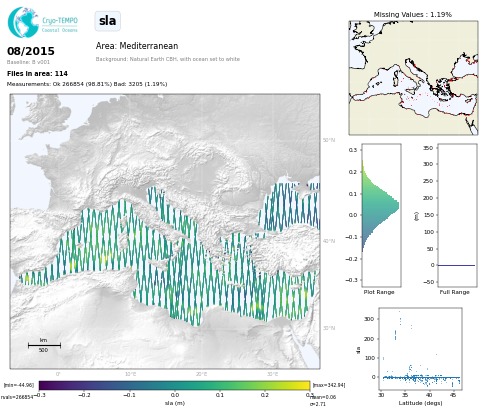Click the Adriatic Sea track data
Screen dimensions: 492x410
click(x=170, y=207)
